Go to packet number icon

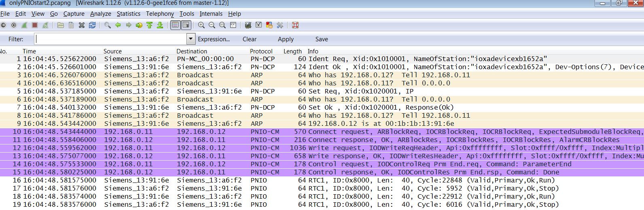click(x=139, y=25)
